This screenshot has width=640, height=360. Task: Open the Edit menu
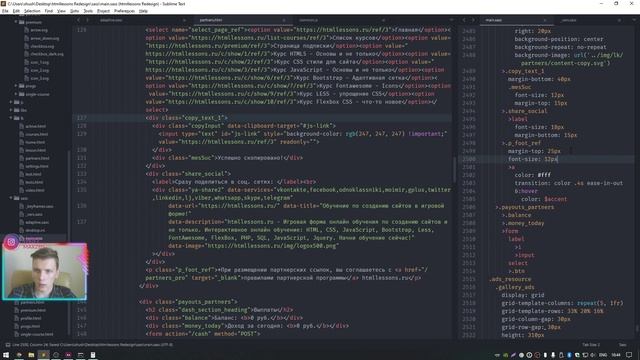click(16, 11)
